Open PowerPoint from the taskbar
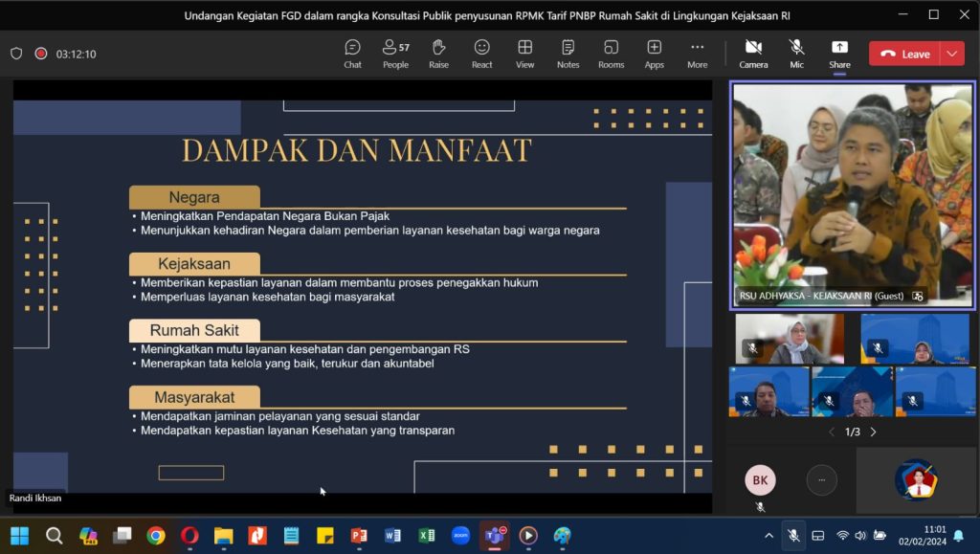This screenshot has width=980, height=554. 359,536
